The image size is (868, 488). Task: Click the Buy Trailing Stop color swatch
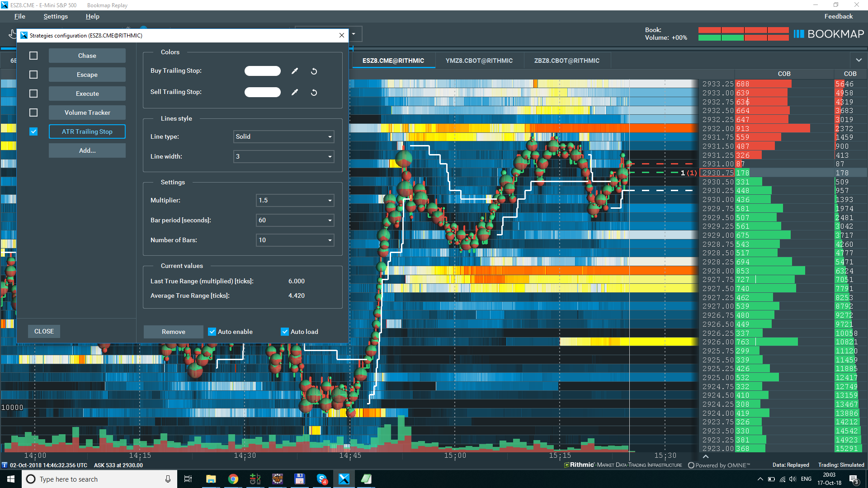click(262, 71)
